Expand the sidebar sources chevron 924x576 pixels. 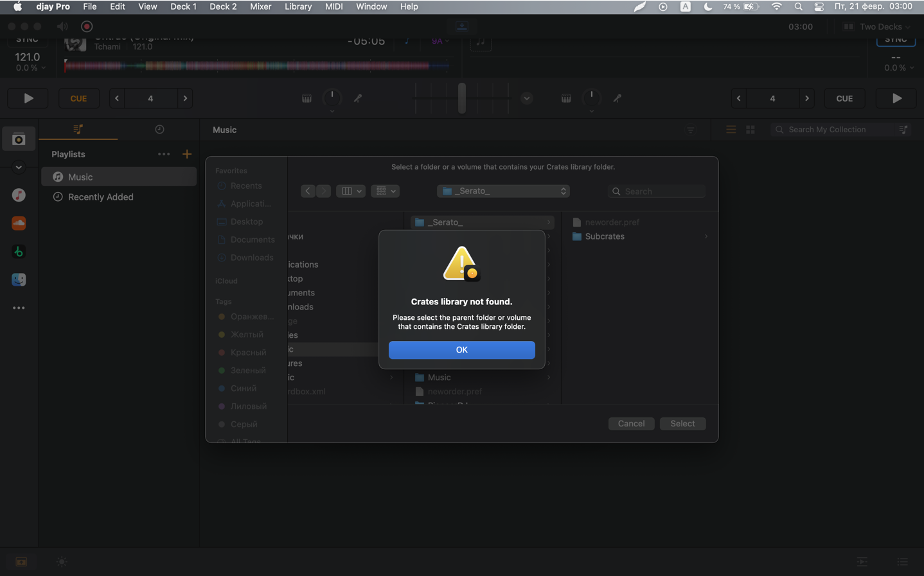(x=19, y=168)
